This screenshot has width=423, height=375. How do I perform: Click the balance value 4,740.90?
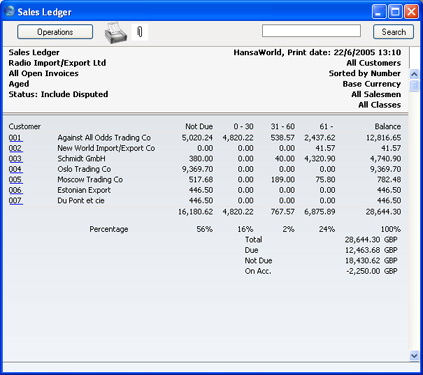(385, 159)
